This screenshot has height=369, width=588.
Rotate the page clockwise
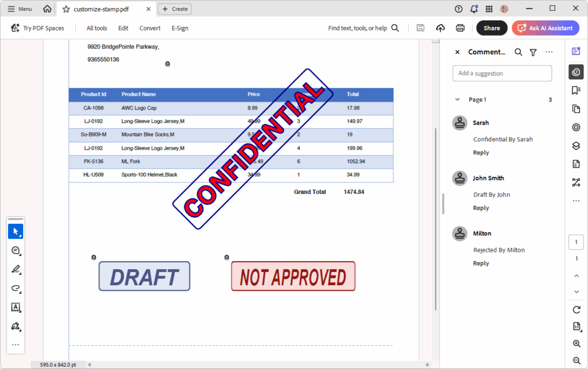click(576, 310)
